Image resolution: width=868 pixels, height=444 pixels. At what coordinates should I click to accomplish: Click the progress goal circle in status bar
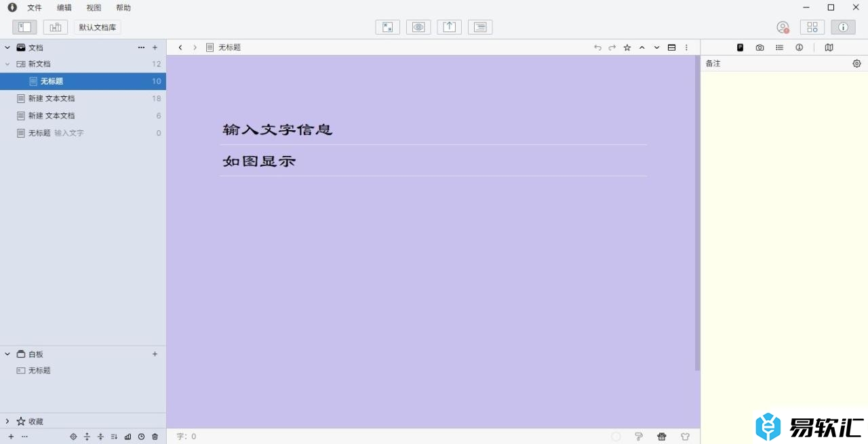616,437
